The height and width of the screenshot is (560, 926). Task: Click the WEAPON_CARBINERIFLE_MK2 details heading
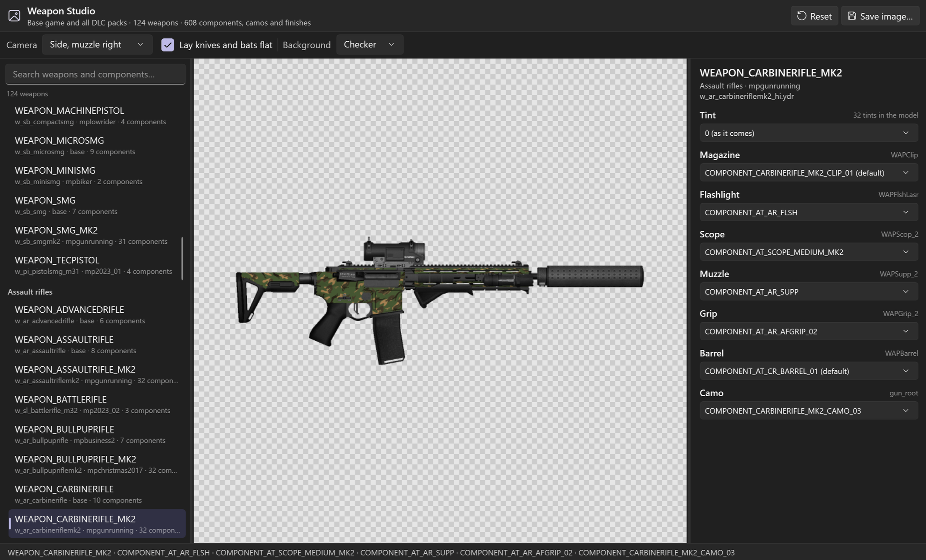click(x=771, y=73)
